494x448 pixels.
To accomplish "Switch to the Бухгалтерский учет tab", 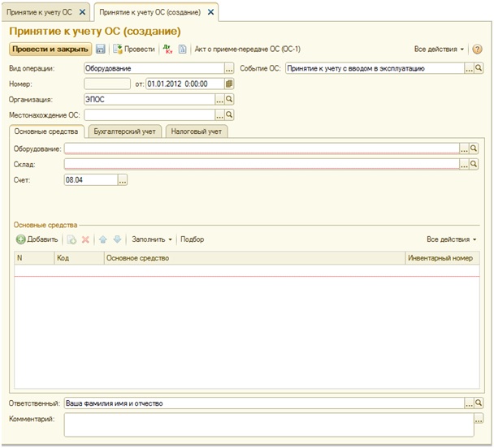I will [x=123, y=131].
